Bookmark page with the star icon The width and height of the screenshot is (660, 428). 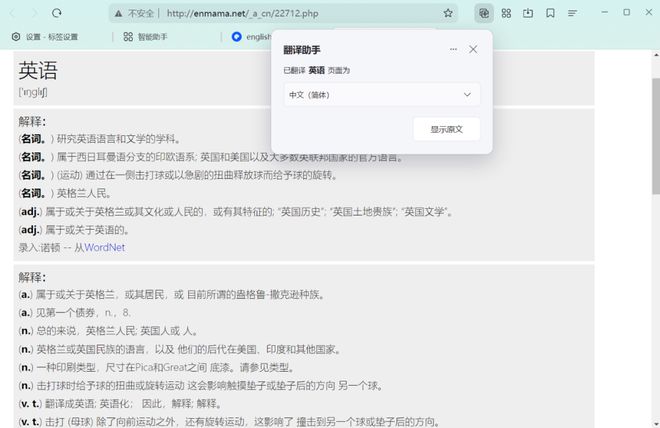click(448, 13)
